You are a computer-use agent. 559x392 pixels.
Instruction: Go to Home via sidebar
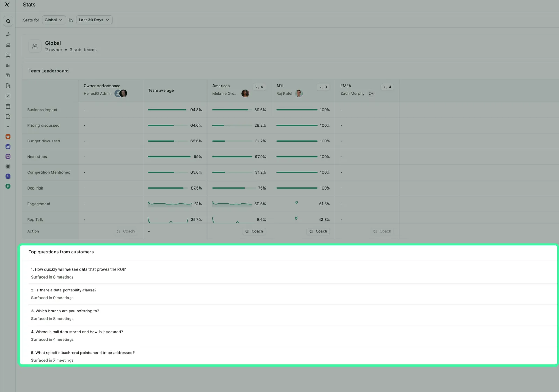click(x=8, y=45)
